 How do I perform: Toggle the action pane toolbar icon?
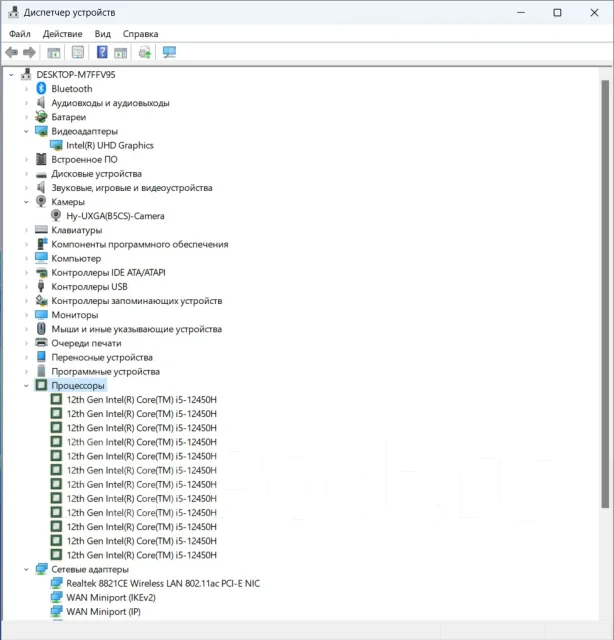tap(120, 53)
